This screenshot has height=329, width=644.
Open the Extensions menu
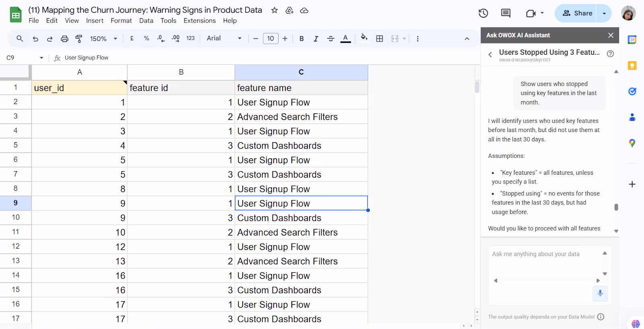[200, 21]
